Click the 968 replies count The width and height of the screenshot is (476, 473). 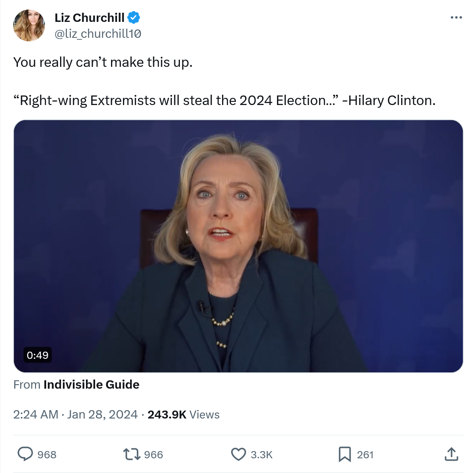coord(47,455)
